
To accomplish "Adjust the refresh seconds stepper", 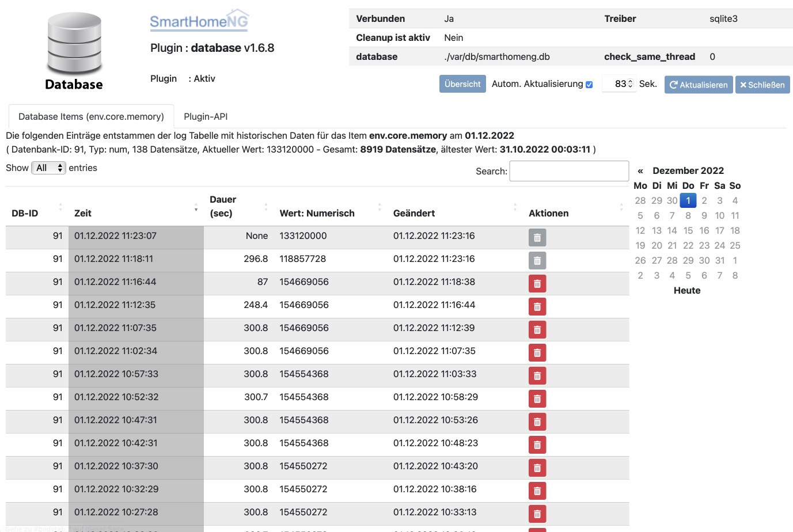I will click(631, 83).
